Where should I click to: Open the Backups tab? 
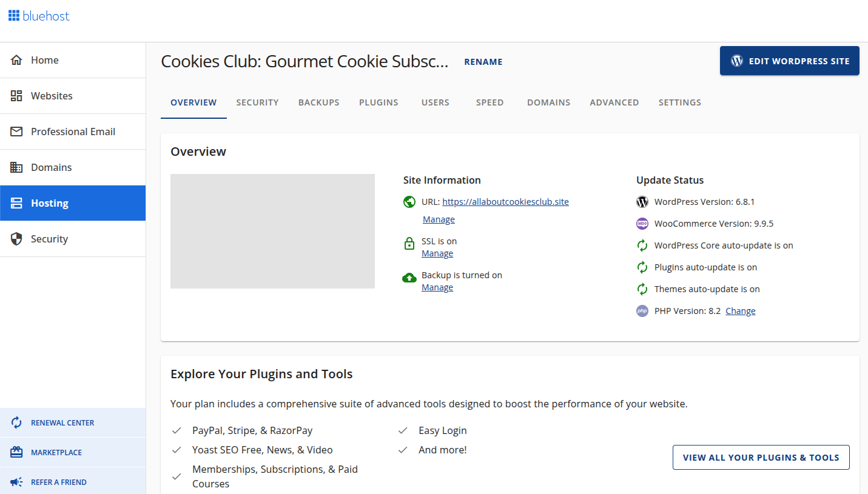click(318, 102)
